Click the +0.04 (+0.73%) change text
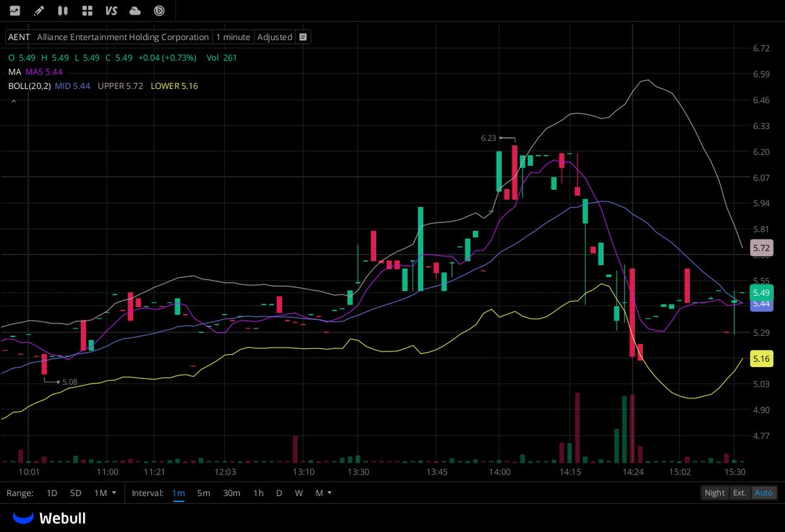 [x=167, y=58]
